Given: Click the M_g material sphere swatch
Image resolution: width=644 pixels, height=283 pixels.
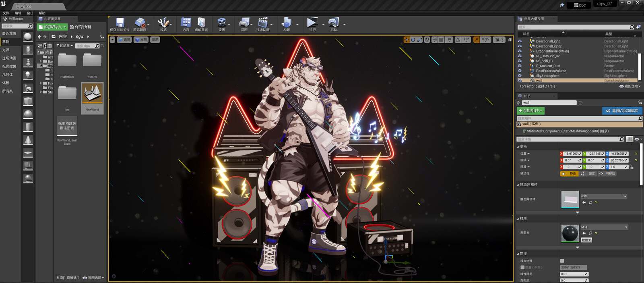Looking at the screenshot, I should 570,233.
